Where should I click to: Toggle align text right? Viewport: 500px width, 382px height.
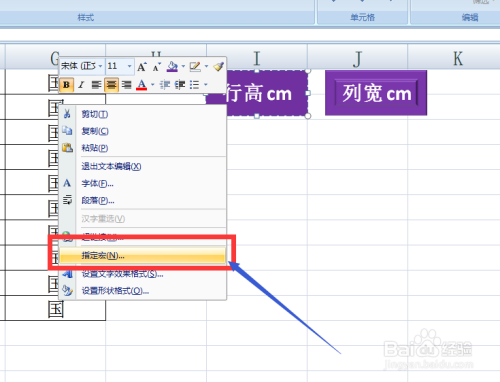[x=126, y=85]
